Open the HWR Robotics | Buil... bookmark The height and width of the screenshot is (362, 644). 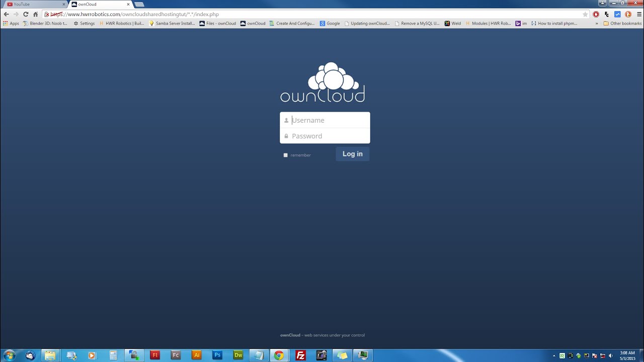[121, 23]
